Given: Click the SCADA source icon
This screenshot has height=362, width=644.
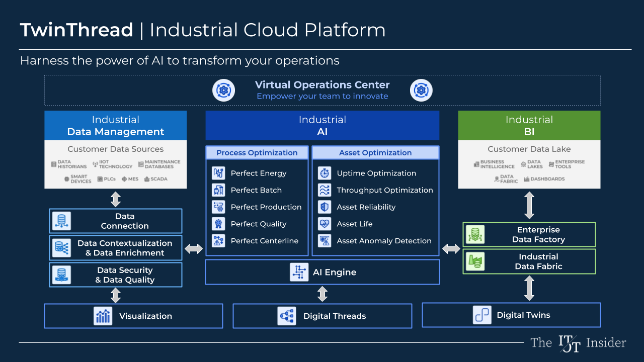Looking at the screenshot, I should coord(147,179).
